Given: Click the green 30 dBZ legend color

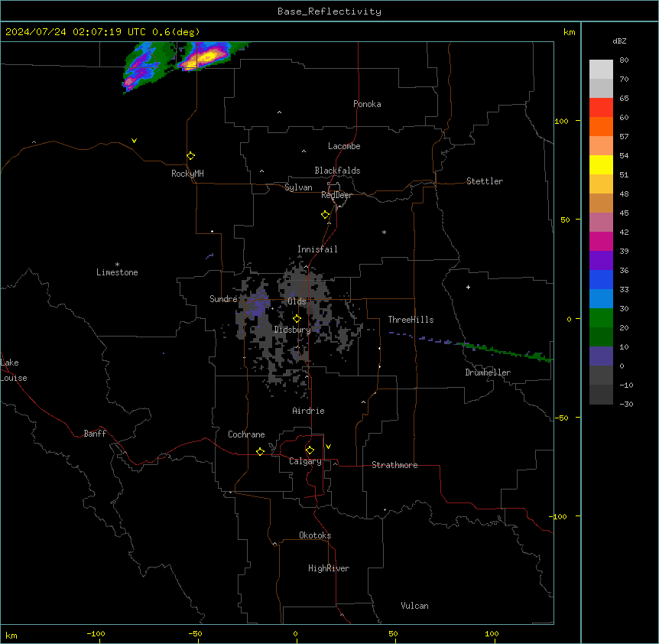Looking at the screenshot, I should (601, 318).
